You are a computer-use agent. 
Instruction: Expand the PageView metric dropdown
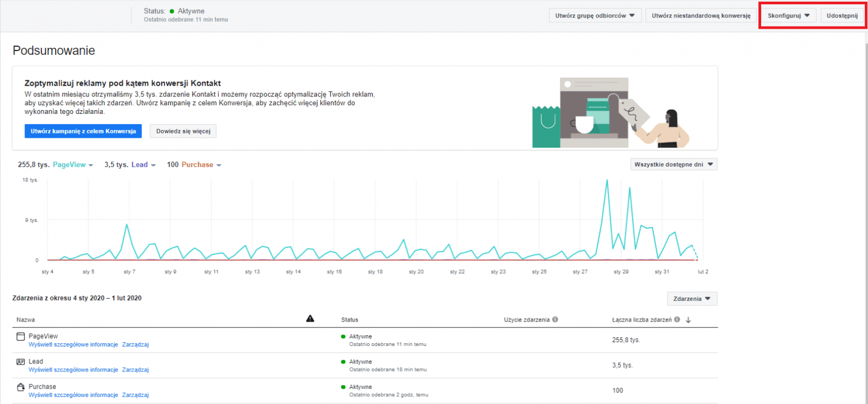point(91,165)
